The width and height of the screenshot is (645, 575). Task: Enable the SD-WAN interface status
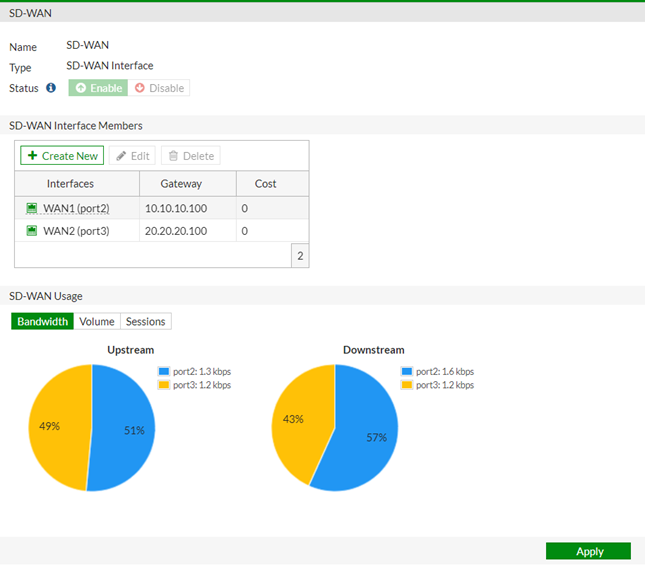98,88
